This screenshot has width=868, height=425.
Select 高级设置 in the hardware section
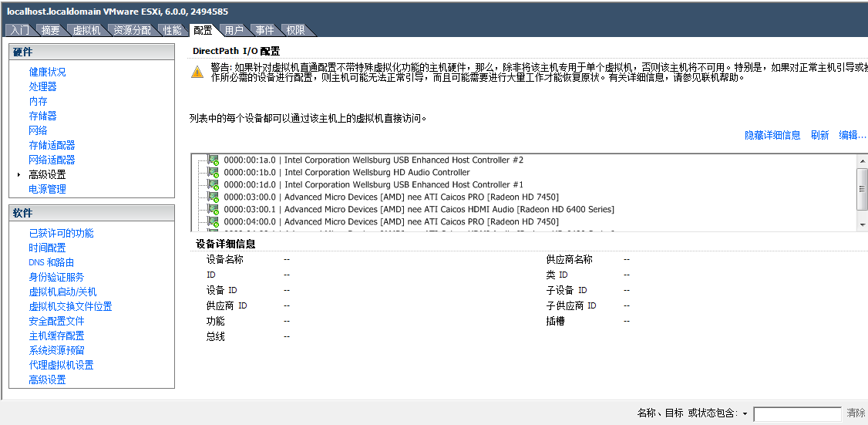click(47, 174)
